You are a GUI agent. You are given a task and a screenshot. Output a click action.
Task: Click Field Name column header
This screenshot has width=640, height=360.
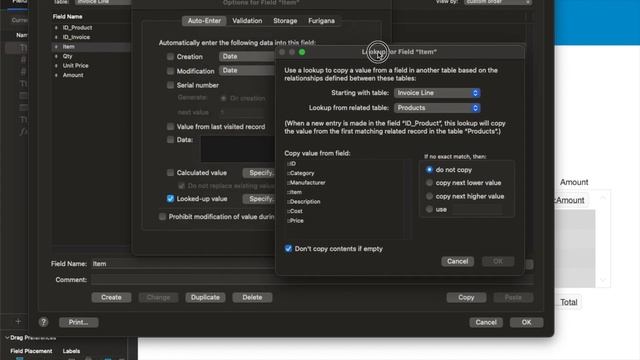67,17
